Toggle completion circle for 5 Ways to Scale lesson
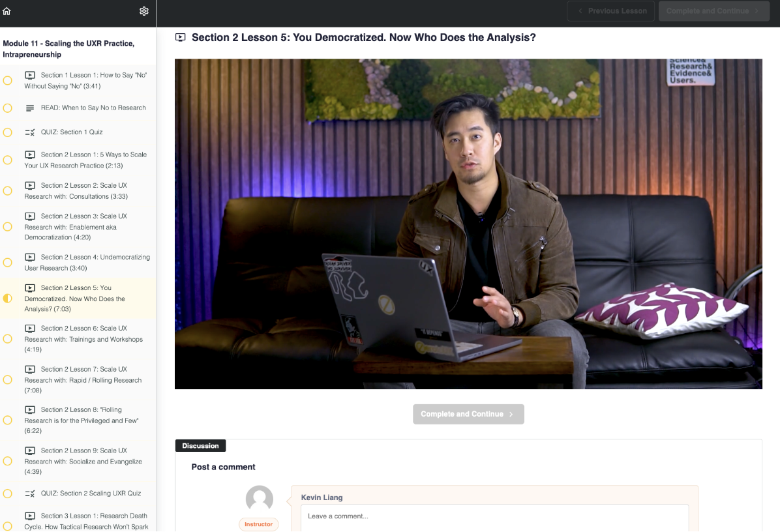The image size is (780, 532). click(x=7, y=160)
